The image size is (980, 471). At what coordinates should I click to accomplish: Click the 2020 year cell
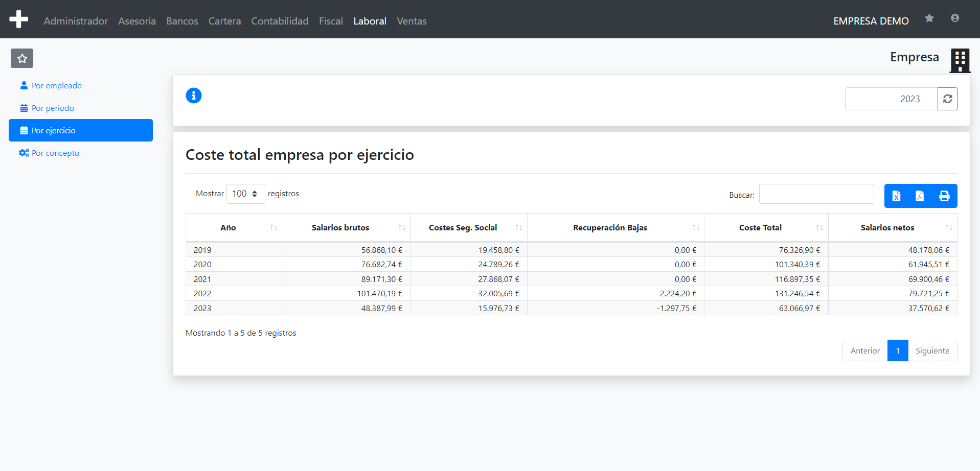[234, 264]
